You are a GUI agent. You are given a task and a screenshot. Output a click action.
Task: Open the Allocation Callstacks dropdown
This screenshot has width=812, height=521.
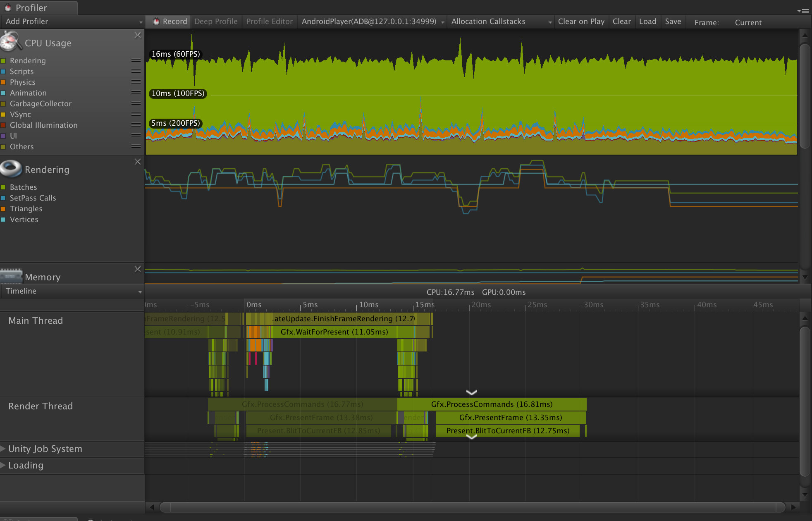(x=501, y=22)
